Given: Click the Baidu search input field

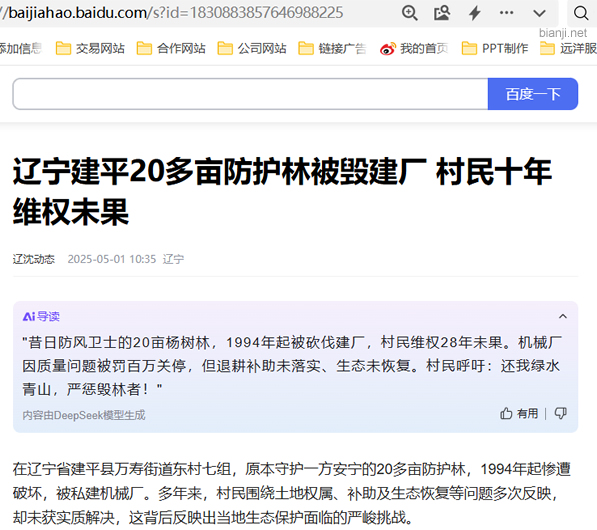Looking at the screenshot, I should tap(251, 94).
